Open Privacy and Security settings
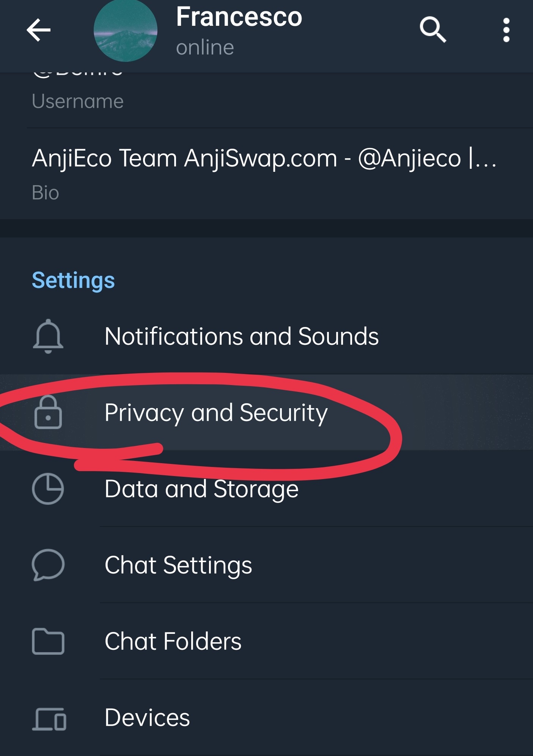 [216, 413]
